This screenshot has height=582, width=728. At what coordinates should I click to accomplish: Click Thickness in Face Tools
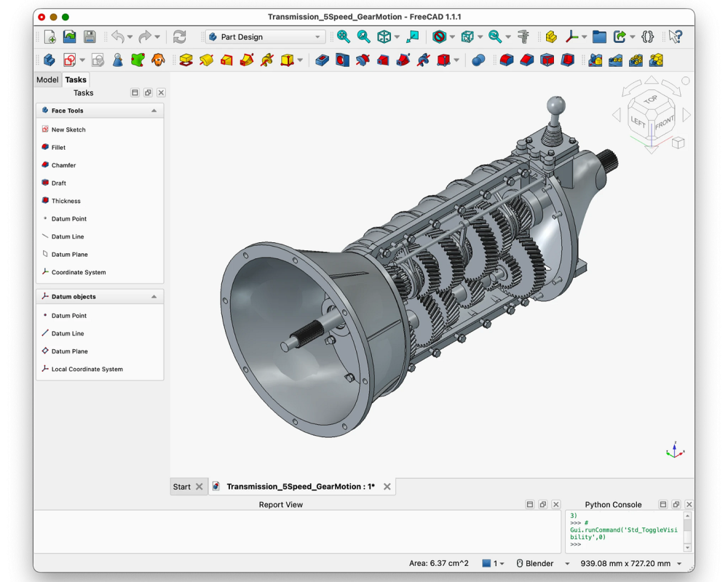click(66, 201)
